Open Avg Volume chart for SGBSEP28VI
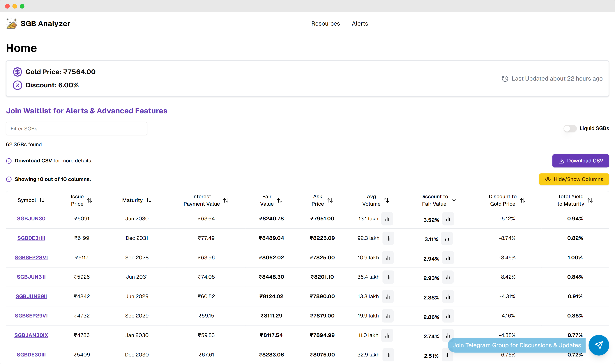The image size is (615, 364). pyautogui.click(x=388, y=258)
